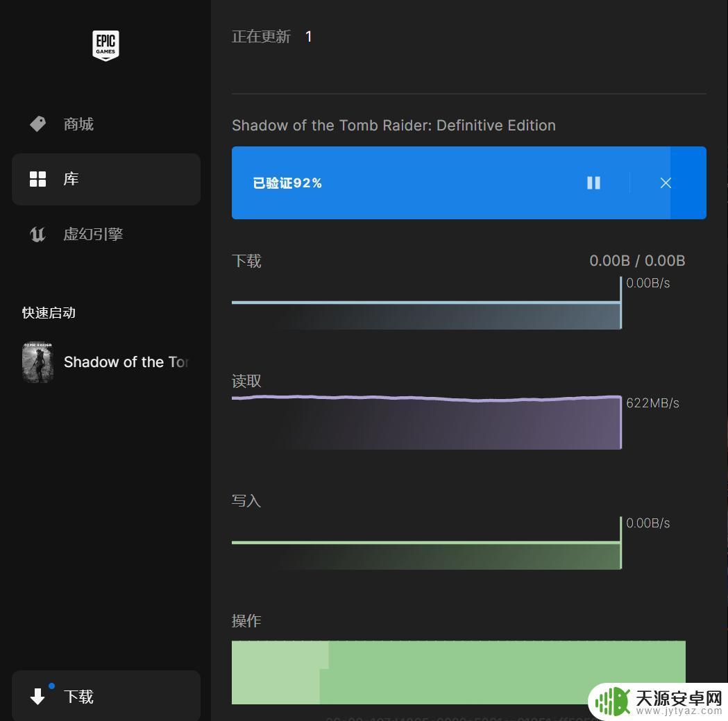This screenshot has width=728, height=721.
Task: Launch Shadow of the Tomb Raider quick-launch entry
Action: pyautogui.click(x=106, y=362)
